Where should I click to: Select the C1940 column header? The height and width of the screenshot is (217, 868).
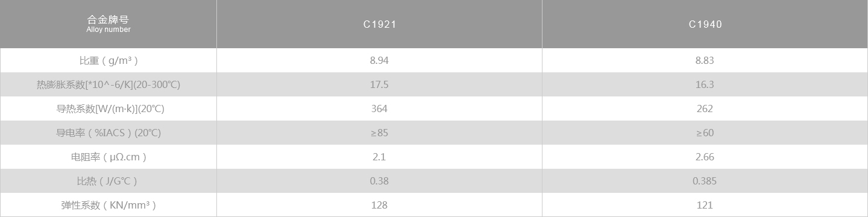(705, 24)
